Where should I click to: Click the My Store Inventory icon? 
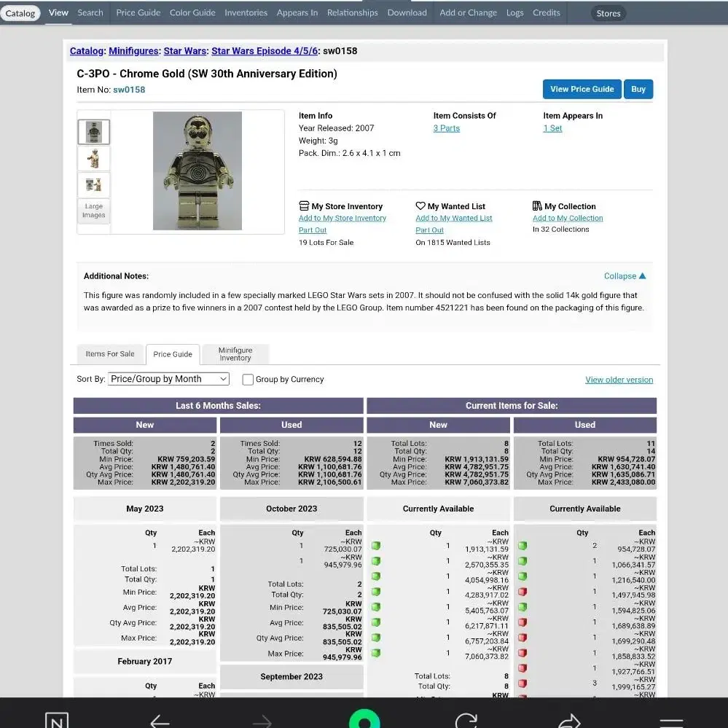pos(304,206)
